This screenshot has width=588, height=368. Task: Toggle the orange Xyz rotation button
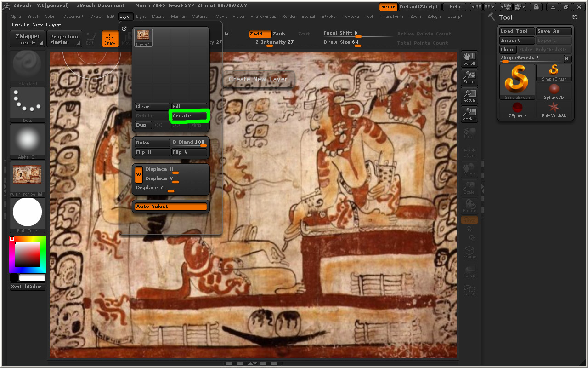pos(469,220)
